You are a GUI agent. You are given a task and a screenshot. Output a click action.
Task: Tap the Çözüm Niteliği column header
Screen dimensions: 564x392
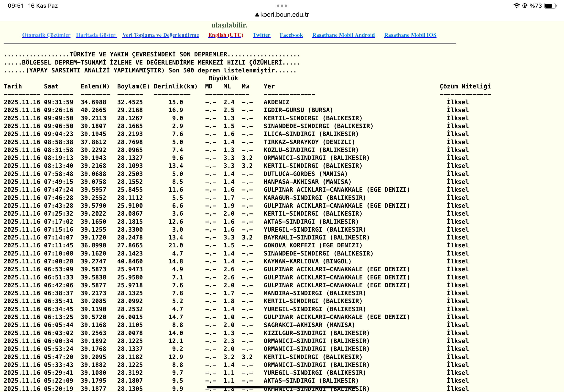coord(465,87)
